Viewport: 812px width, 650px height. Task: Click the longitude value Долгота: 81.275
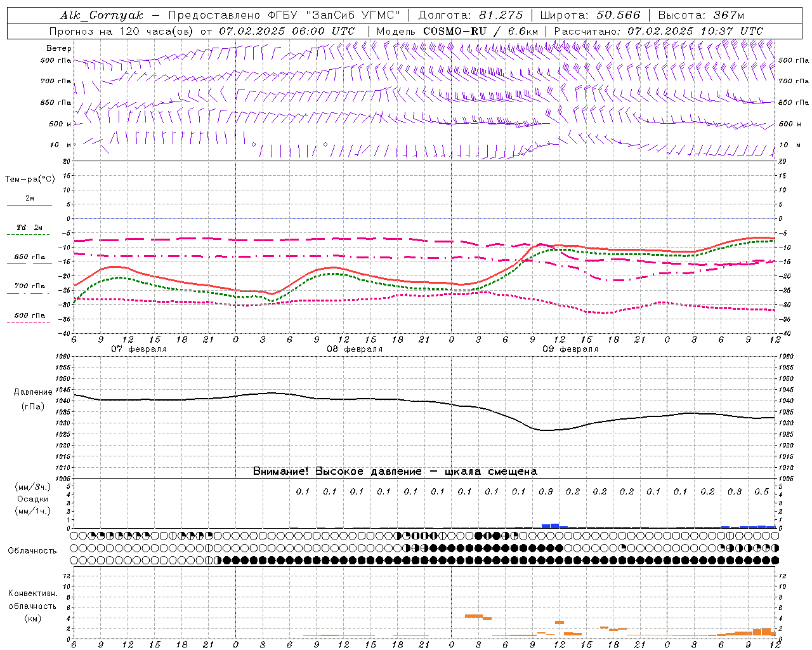[x=470, y=15]
